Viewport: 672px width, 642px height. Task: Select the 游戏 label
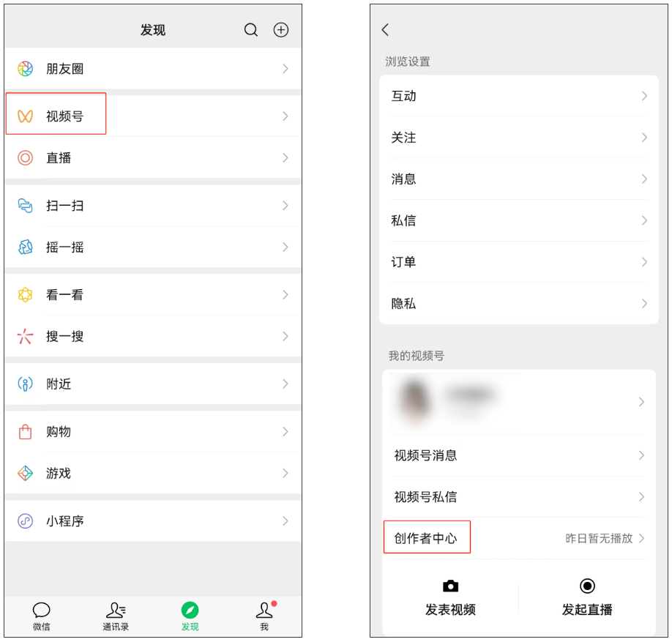pos(59,473)
